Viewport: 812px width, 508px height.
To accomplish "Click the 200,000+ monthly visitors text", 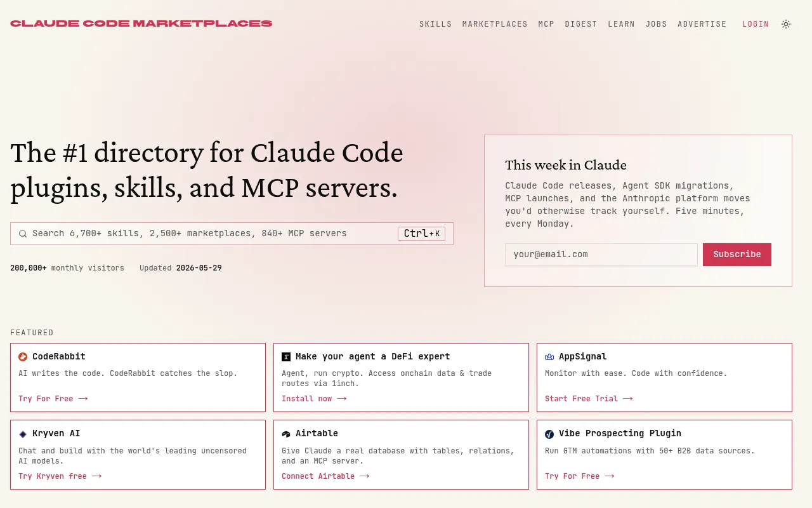I will pos(67,268).
